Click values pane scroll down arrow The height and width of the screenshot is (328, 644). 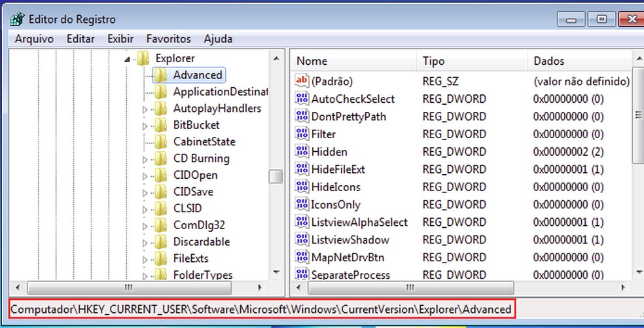[x=639, y=272]
